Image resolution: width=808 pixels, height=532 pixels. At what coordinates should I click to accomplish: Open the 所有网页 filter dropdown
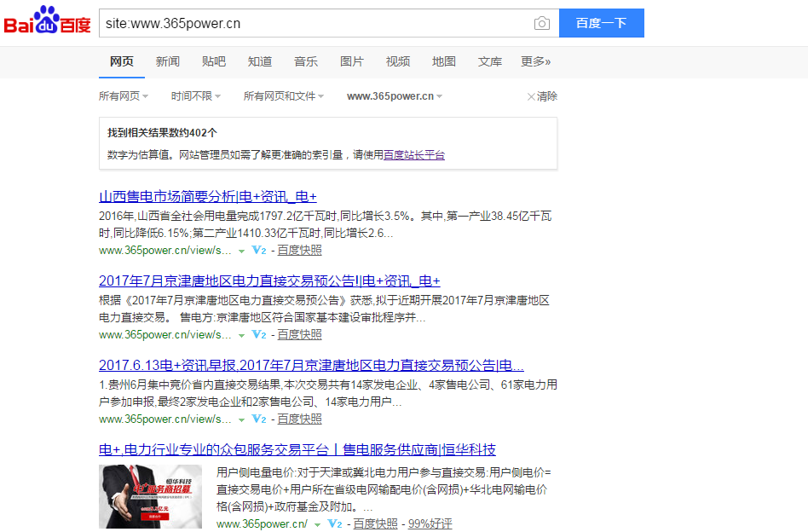coord(123,95)
